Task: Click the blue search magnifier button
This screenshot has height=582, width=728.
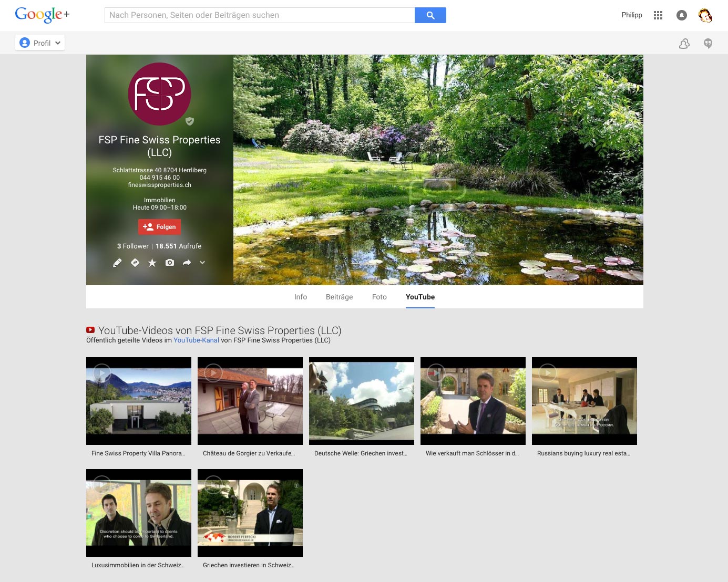Action: (430, 15)
